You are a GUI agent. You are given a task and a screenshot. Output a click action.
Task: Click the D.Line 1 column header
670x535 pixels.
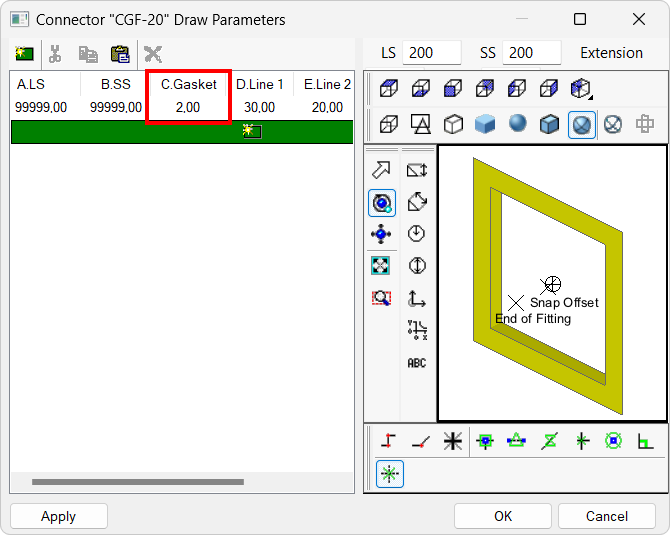coord(260,84)
